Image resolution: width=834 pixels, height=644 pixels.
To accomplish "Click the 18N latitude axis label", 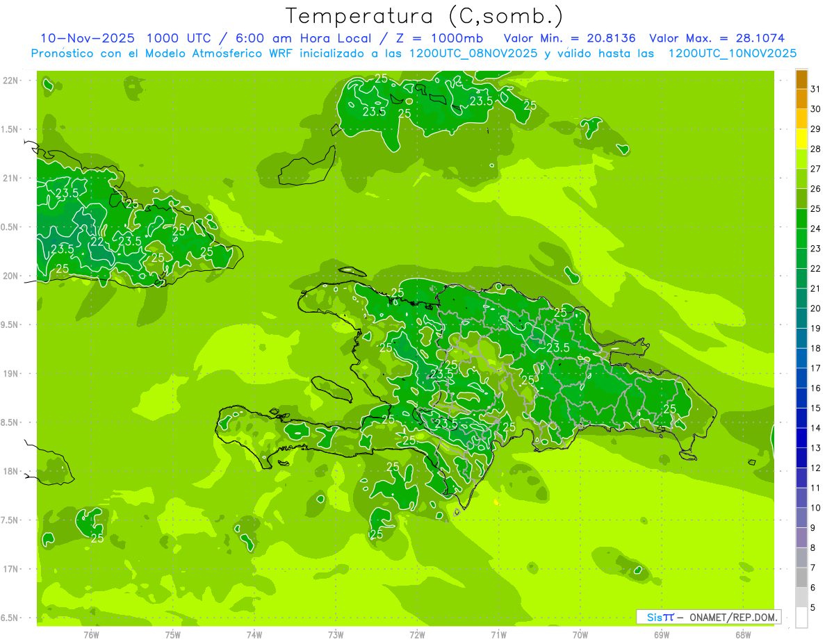I will (12, 471).
